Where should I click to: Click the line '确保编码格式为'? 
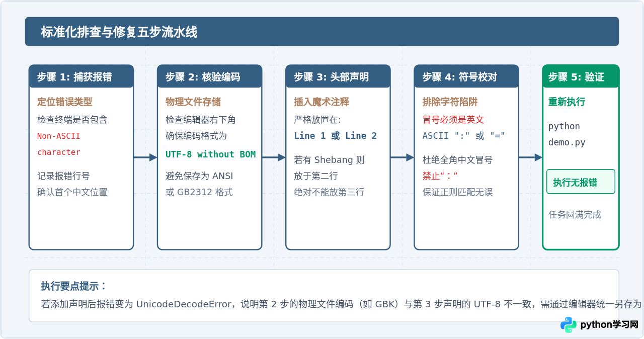[x=196, y=136]
